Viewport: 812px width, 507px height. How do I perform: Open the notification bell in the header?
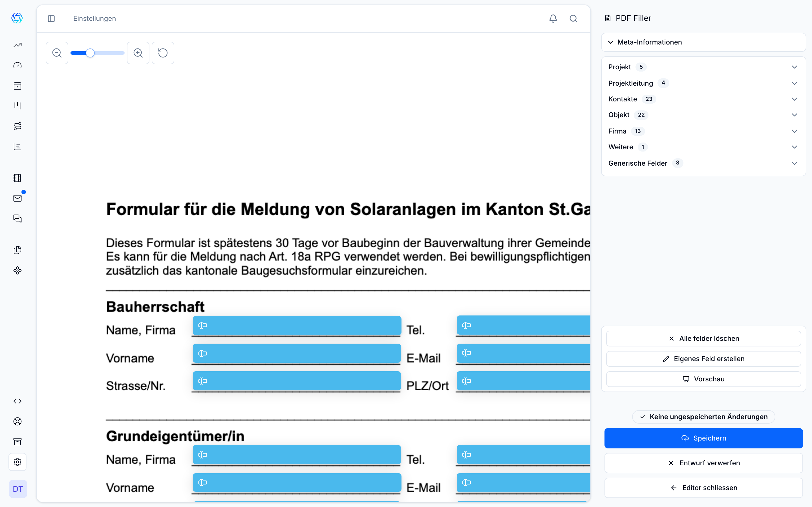click(x=553, y=18)
